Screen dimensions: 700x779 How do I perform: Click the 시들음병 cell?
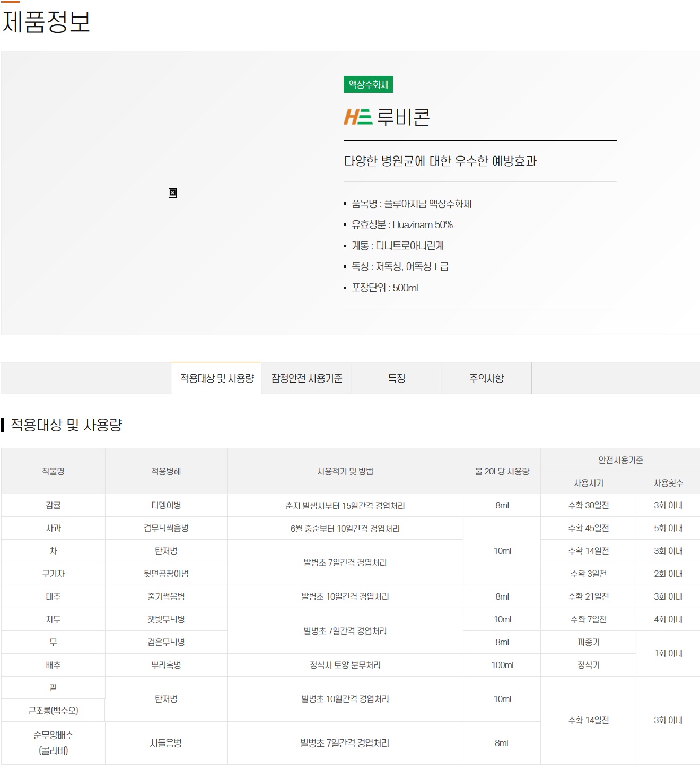[166, 743]
